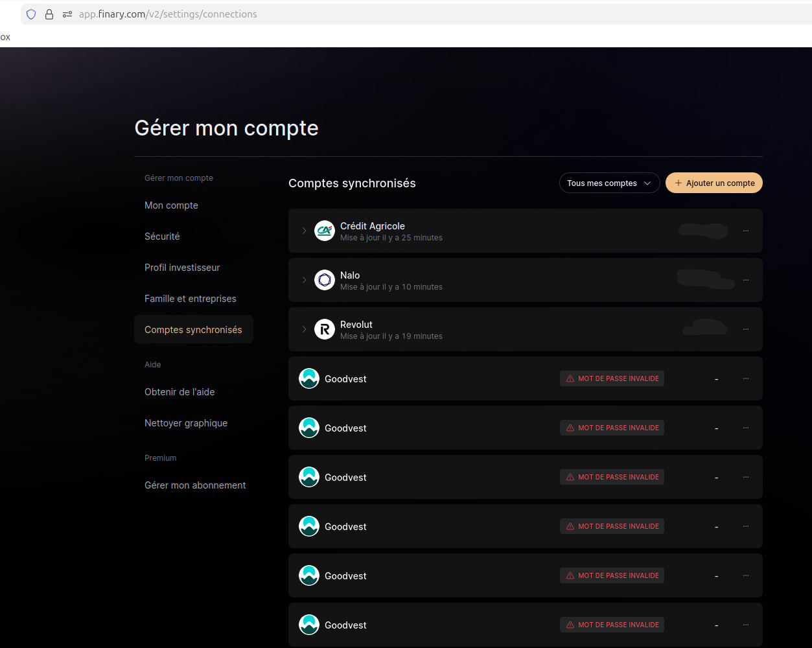Expand the Crédit Agricole account row
The image size is (812, 648).
(x=304, y=231)
